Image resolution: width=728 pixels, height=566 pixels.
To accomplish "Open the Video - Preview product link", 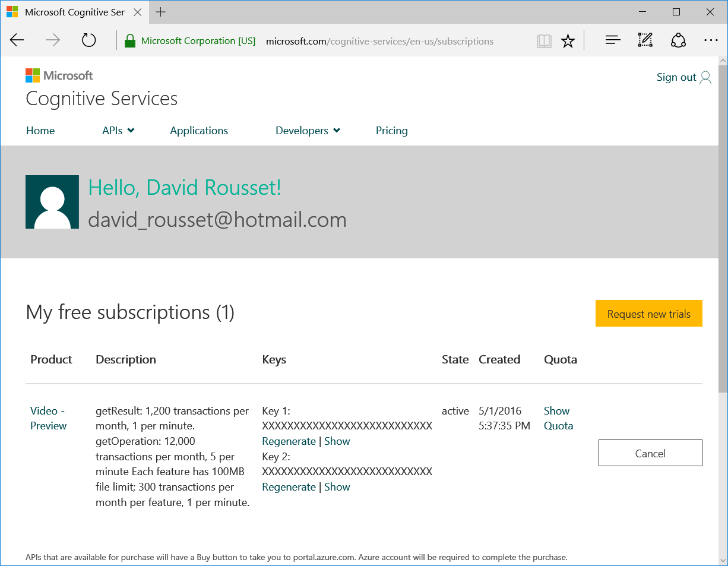I will (49, 418).
